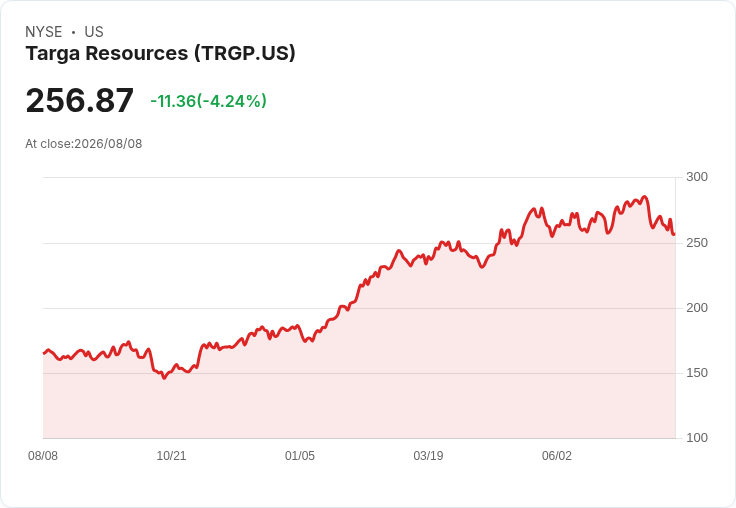Click the US market label
Image resolution: width=736 pixels, height=508 pixels.
tap(94, 32)
